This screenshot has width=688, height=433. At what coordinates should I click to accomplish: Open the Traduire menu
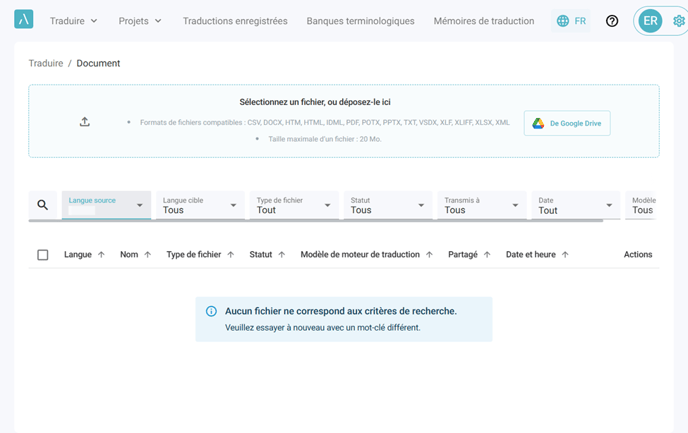pyautogui.click(x=74, y=21)
